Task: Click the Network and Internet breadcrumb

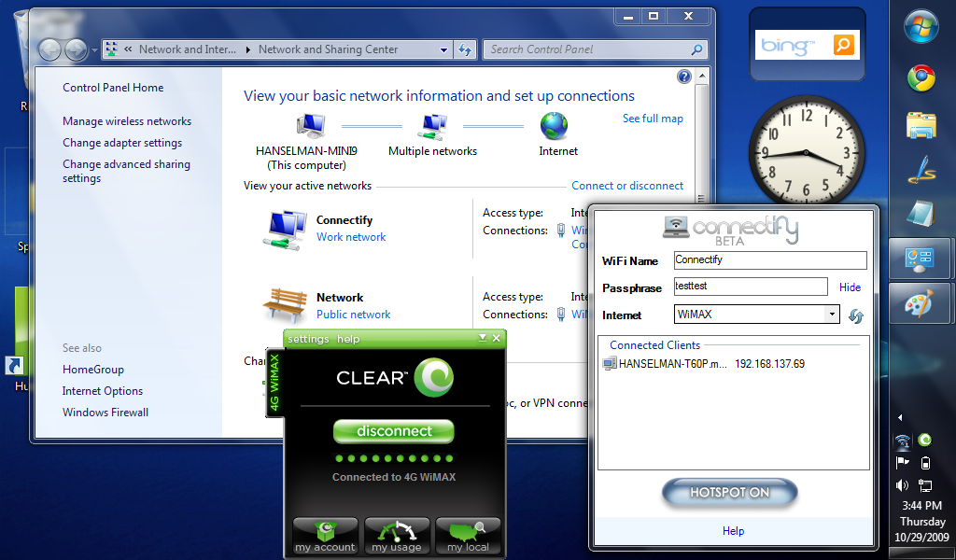Action: point(187,49)
